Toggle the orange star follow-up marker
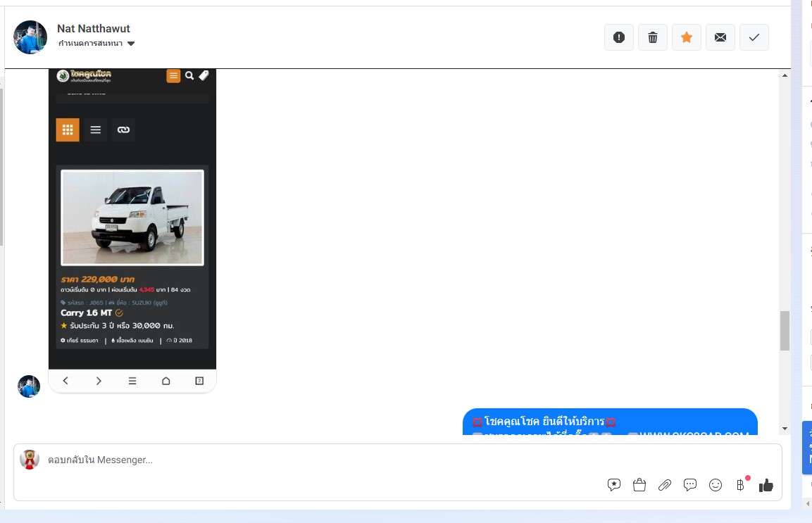This screenshot has width=812, height=523. tap(687, 37)
